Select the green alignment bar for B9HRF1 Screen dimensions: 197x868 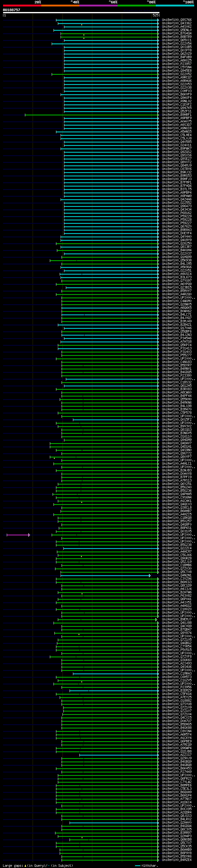click(x=92, y=115)
